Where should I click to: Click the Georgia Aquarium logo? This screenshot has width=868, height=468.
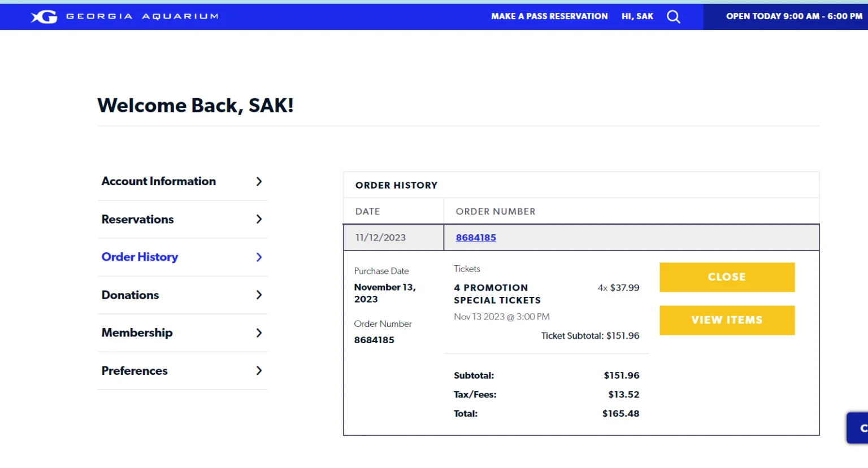click(124, 17)
